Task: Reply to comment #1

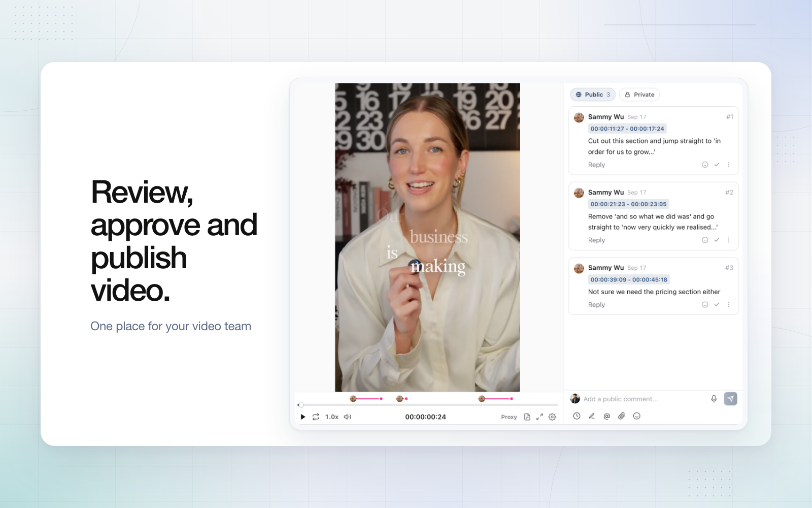Action: (x=596, y=165)
